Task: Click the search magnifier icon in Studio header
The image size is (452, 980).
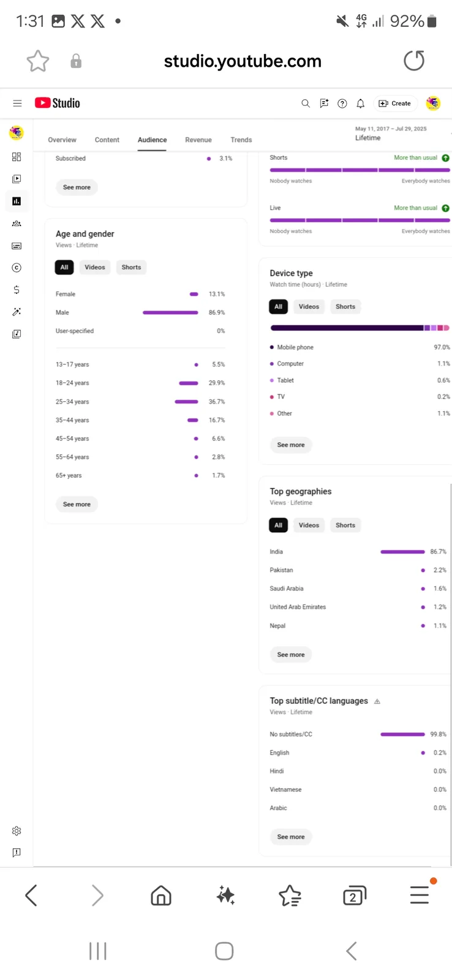Action: [x=305, y=104]
